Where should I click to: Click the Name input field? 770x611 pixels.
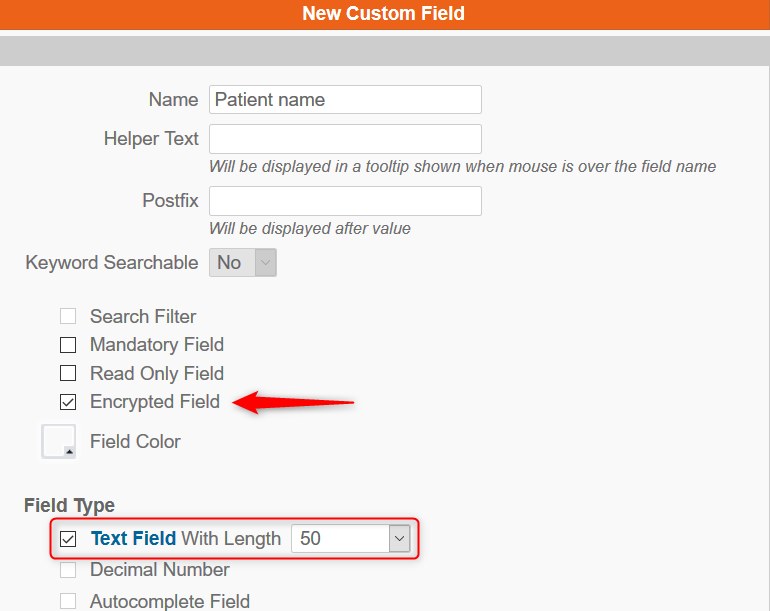click(x=345, y=100)
